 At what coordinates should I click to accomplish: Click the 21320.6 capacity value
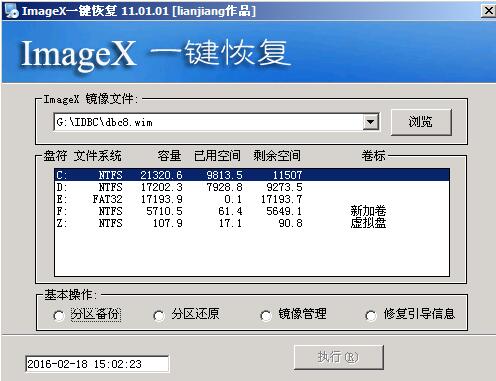(x=161, y=175)
